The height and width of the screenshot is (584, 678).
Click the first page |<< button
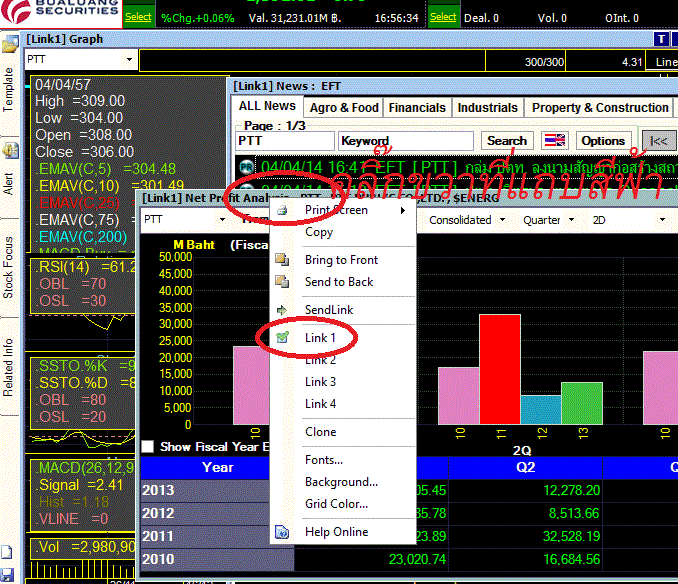coord(659,141)
